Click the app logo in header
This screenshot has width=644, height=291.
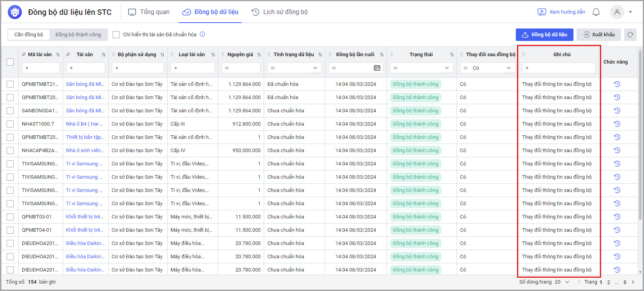pyautogui.click(x=15, y=12)
